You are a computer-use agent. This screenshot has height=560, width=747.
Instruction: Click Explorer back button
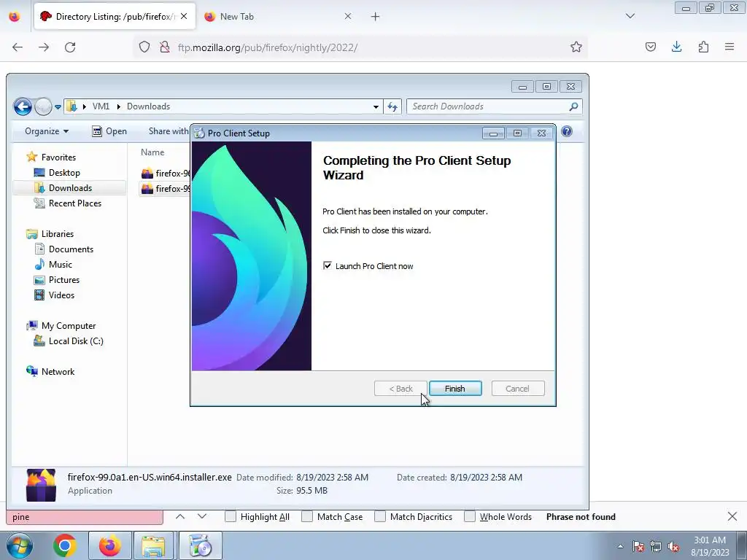pyautogui.click(x=23, y=106)
